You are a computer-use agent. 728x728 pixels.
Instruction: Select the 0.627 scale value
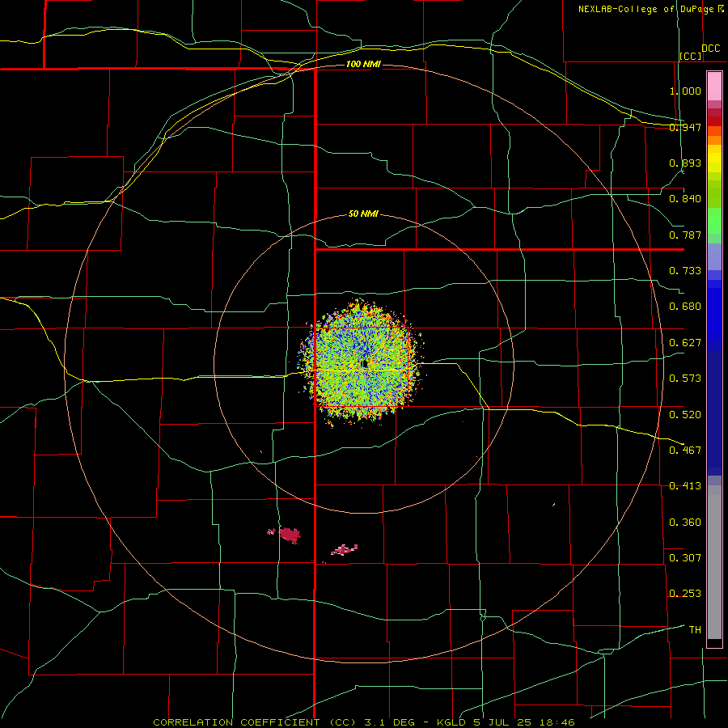(x=685, y=343)
